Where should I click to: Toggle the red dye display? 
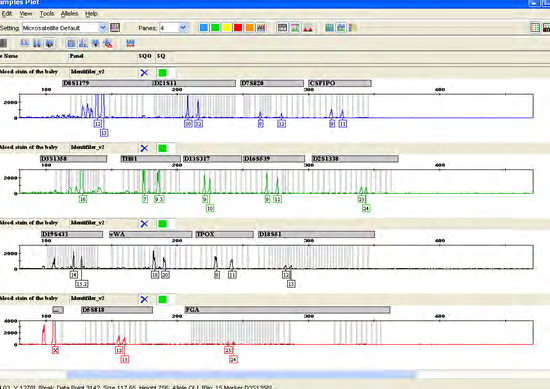pos(238,27)
